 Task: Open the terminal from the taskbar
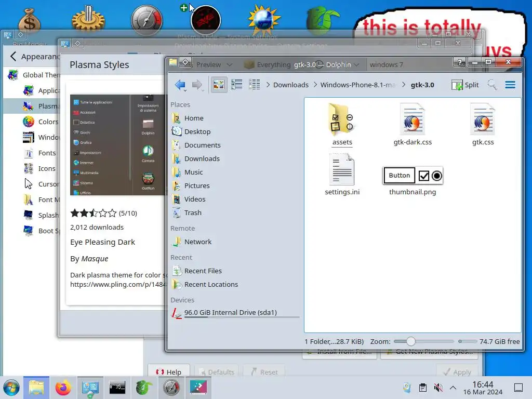(x=117, y=388)
